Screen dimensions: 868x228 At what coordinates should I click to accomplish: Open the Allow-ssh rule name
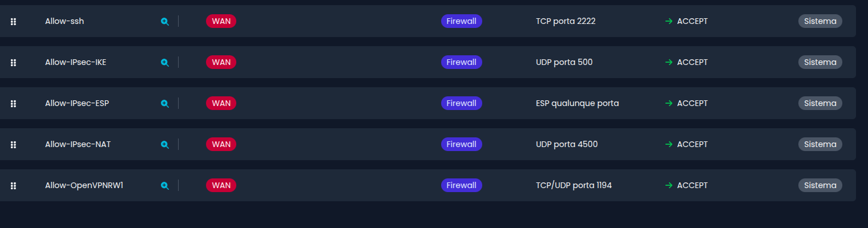pos(64,21)
